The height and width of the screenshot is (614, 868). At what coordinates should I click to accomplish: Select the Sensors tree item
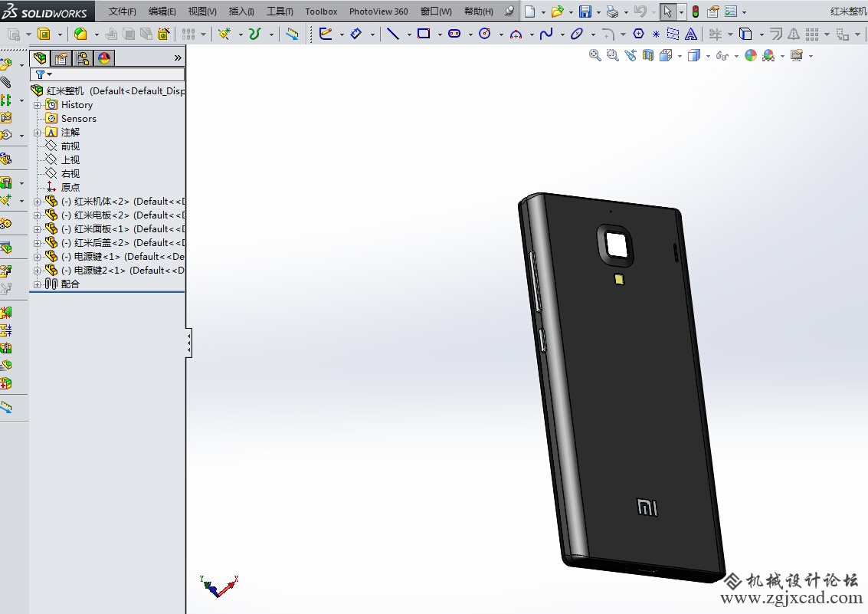[79, 119]
